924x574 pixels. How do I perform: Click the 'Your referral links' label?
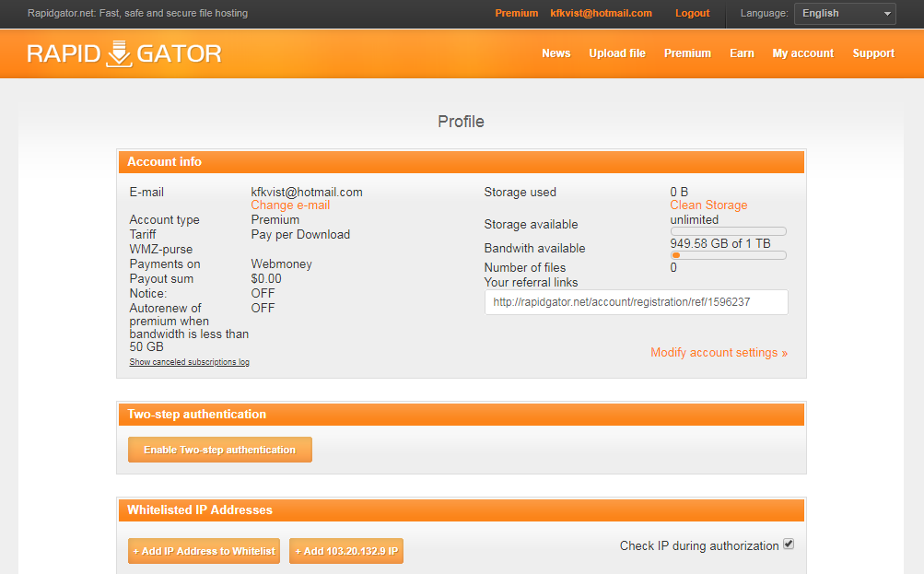(x=531, y=282)
